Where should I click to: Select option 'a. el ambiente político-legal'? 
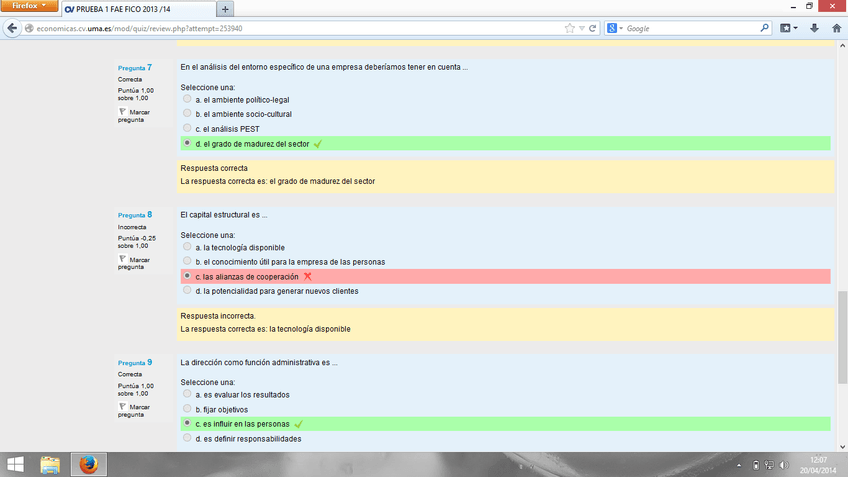(187, 99)
